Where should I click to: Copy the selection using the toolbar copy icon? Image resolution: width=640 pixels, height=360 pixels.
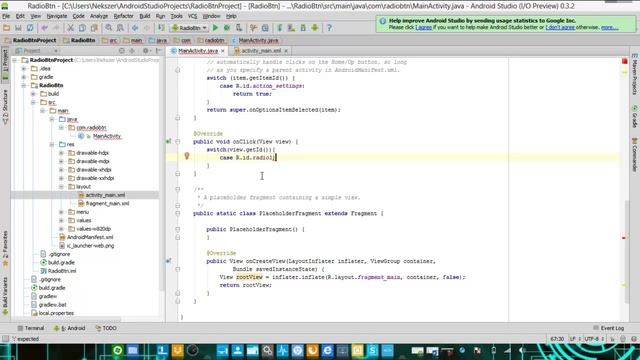(x=82, y=28)
